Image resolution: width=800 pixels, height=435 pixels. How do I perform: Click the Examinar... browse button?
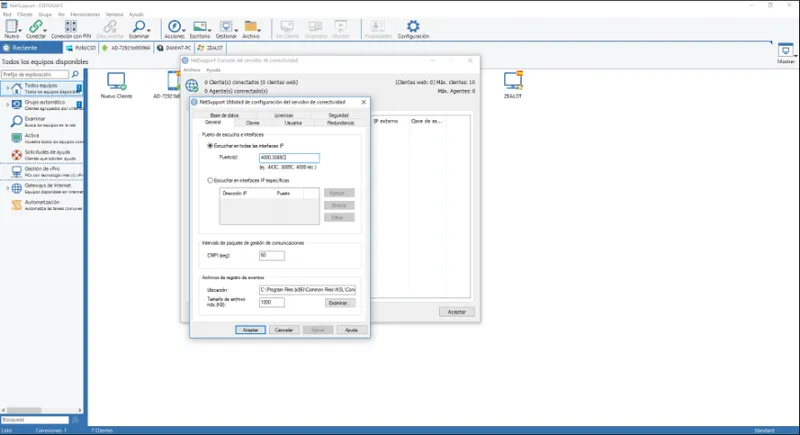(x=339, y=303)
